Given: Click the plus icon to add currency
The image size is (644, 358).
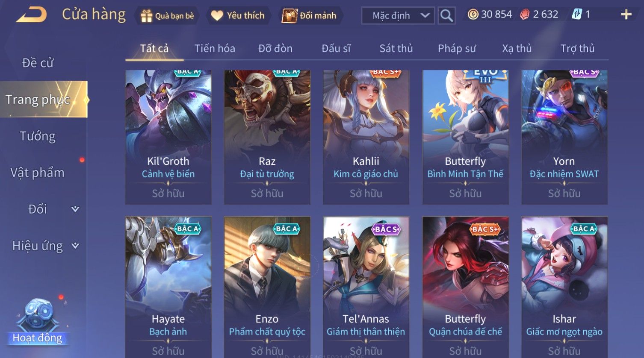Looking at the screenshot, I should 626,15.
